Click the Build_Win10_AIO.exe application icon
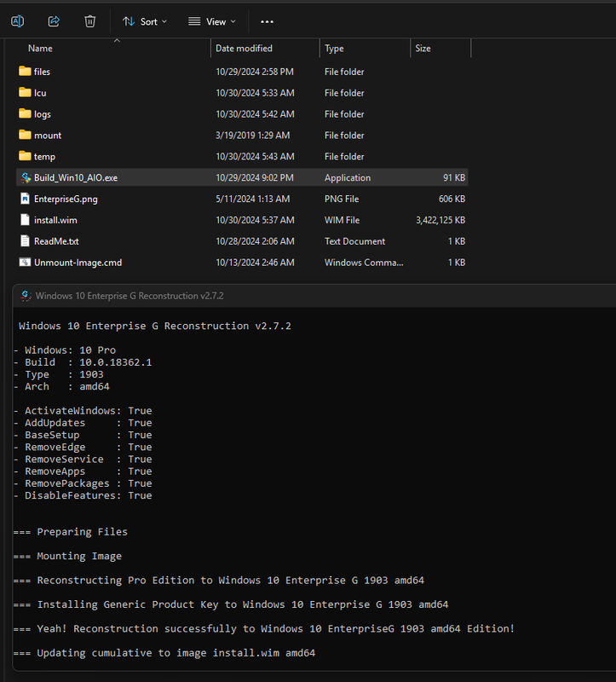616x682 pixels. pyautogui.click(x=26, y=177)
